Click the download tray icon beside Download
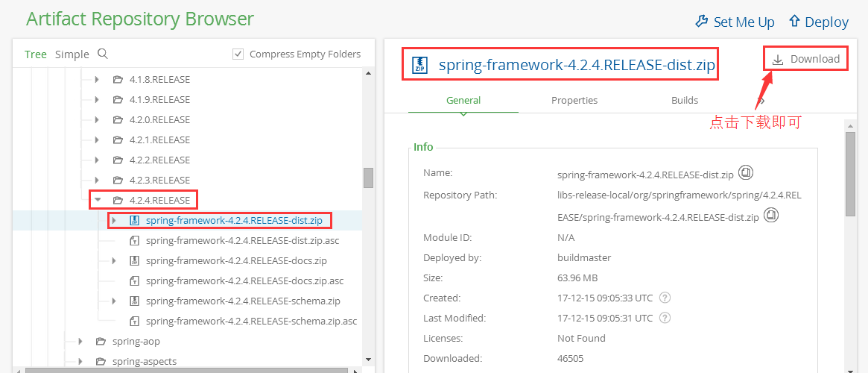The height and width of the screenshot is (373, 868). pos(778,59)
